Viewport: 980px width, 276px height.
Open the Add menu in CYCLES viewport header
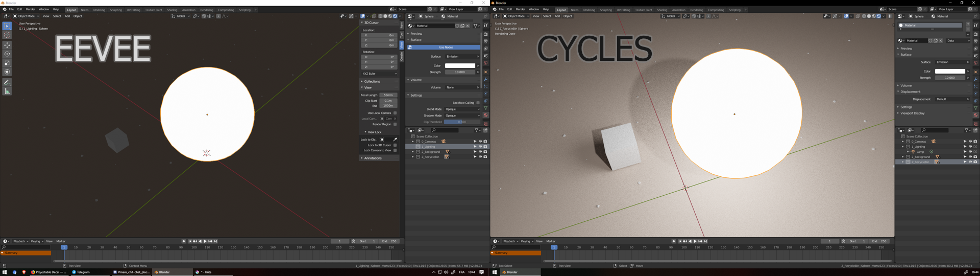tap(557, 16)
